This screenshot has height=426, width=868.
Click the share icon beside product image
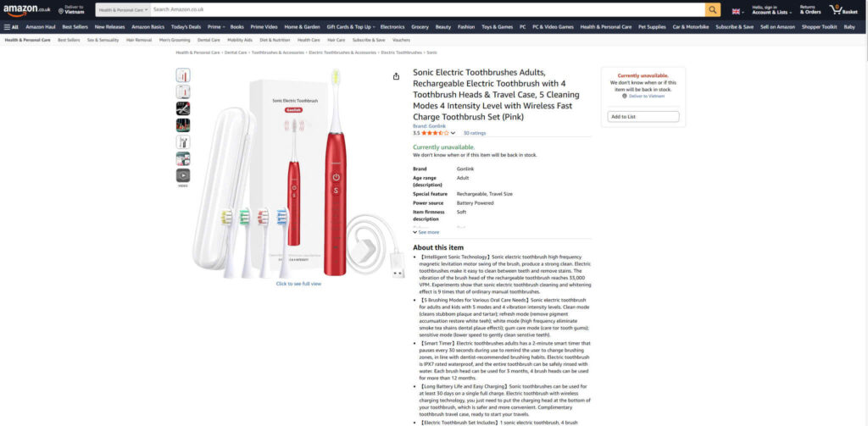pyautogui.click(x=396, y=76)
